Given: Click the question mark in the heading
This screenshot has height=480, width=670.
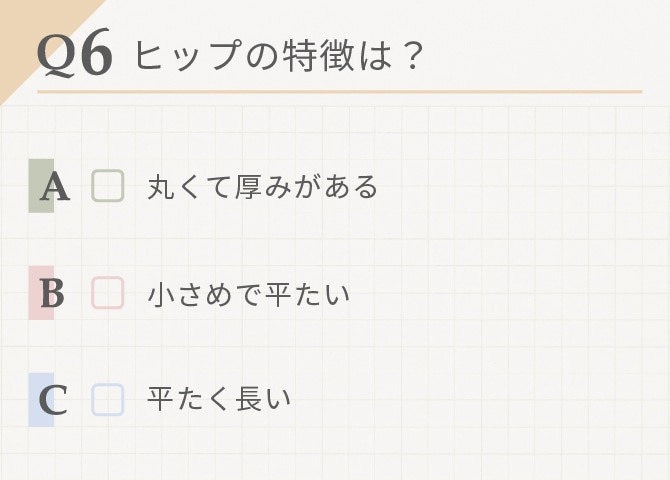Looking at the screenshot, I should [x=412, y=56].
